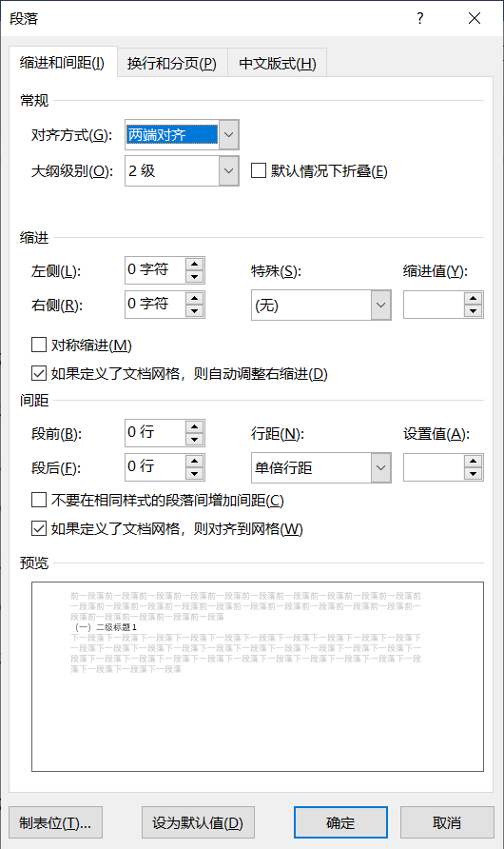
Task: Click the 确定 button
Action: pyautogui.click(x=340, y=822)
